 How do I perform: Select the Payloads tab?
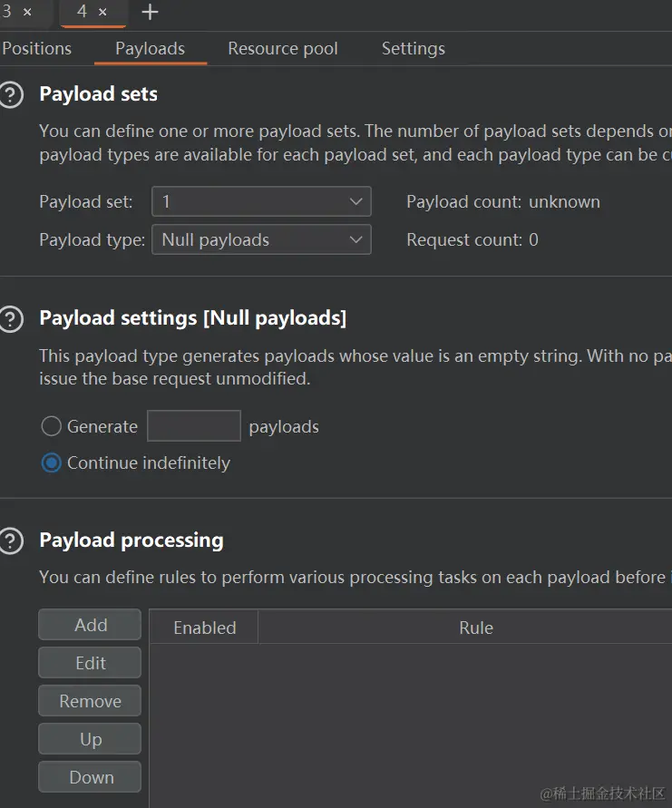(150, 48)
